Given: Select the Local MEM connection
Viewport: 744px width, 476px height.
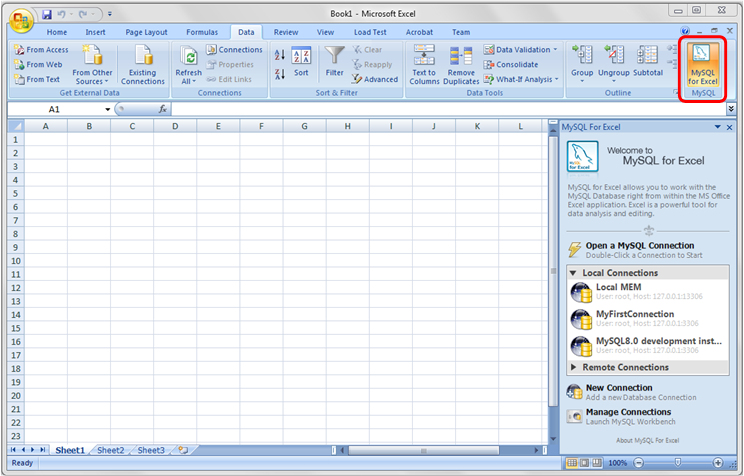Looking at the screenshot, I should tap(648, 292).
